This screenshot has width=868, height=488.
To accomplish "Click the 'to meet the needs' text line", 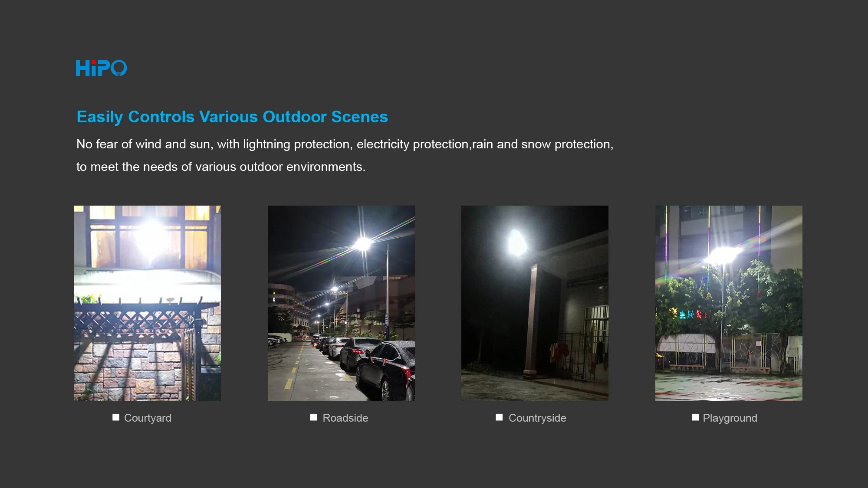I will (221, 167).
